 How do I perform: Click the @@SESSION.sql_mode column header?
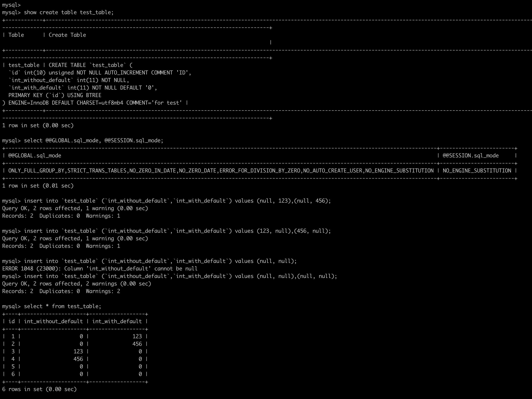470,156
